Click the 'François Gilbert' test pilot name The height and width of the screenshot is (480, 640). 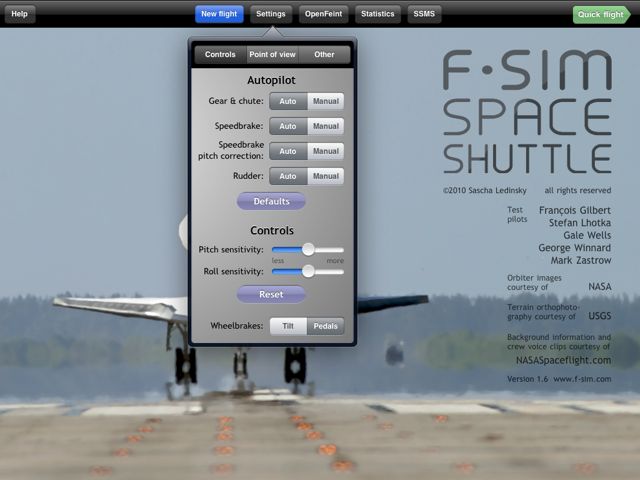click(575, 211)
